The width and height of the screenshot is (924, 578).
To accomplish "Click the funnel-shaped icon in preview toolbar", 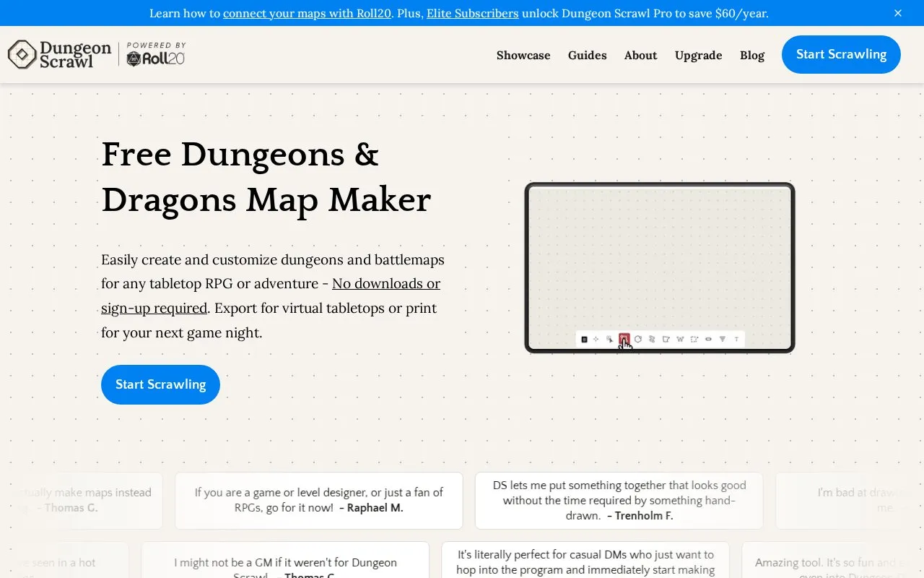I will click(723, 339).
